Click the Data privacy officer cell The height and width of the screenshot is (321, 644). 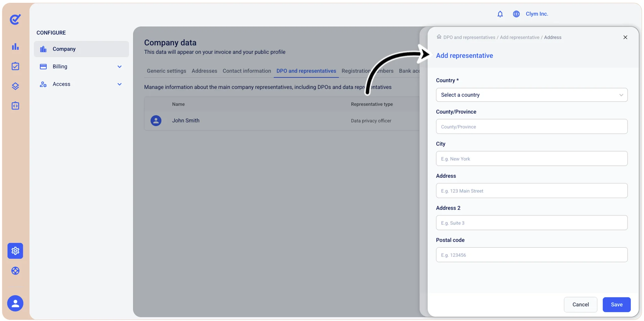click(x=371, y=121)
